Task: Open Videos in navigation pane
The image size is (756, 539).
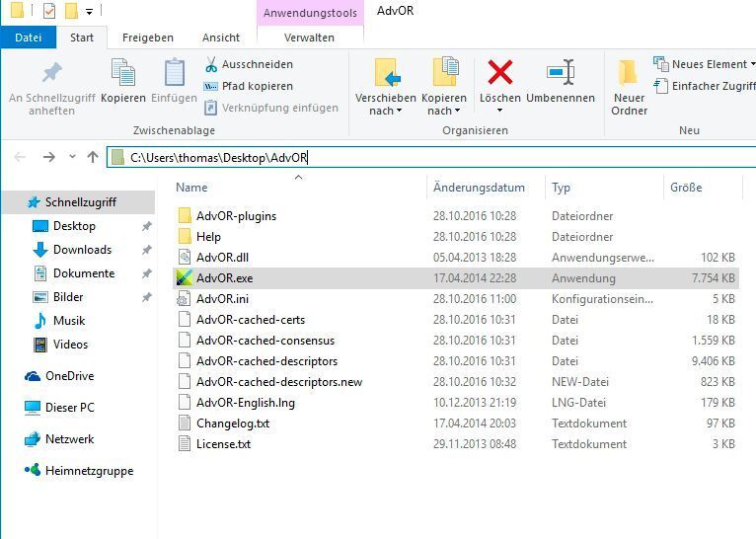Action: pyautogui.click(x=70, y=345)
